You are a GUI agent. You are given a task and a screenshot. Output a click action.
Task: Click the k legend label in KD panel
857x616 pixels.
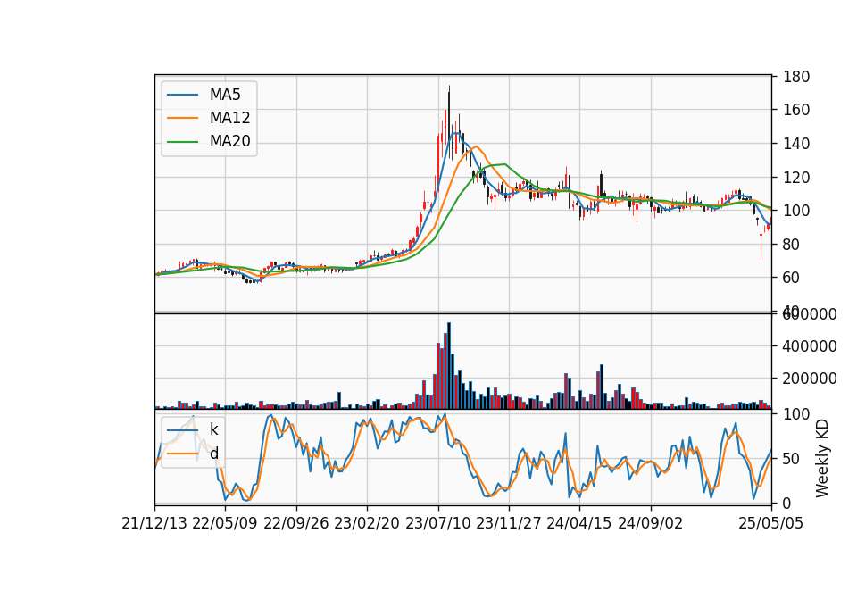pos(213,429)
